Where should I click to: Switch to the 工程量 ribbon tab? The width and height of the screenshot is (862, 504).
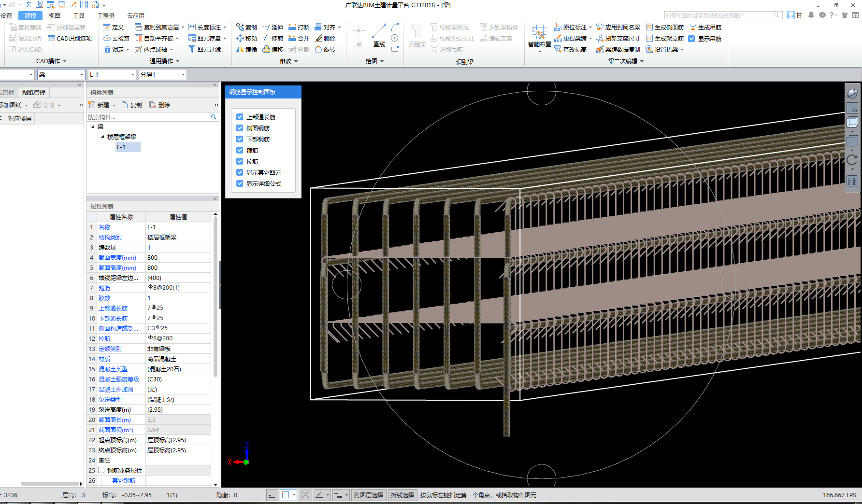(106, 15)
